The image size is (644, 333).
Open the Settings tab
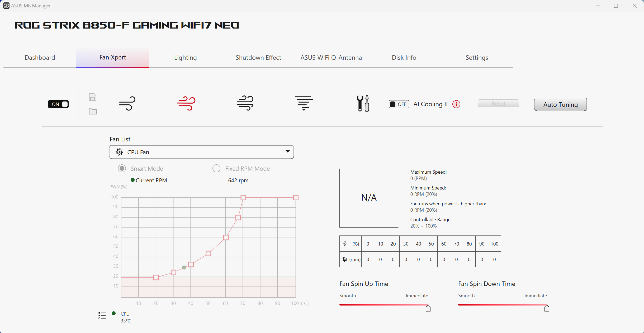coord(477,58)
